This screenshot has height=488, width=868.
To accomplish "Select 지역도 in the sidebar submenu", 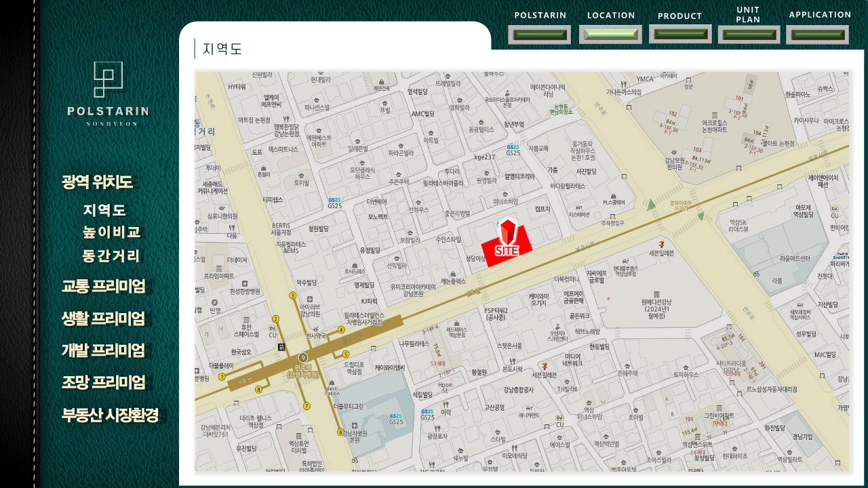I will point(104,210).
